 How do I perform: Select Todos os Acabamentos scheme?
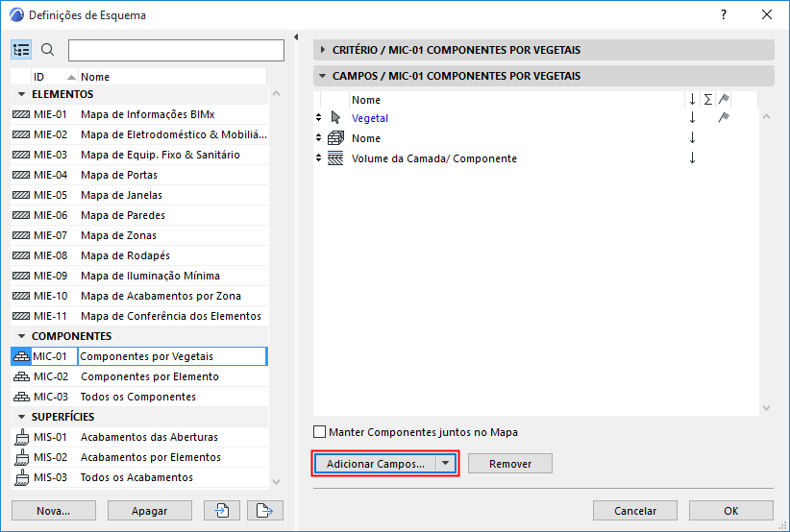tap(139, 477)
